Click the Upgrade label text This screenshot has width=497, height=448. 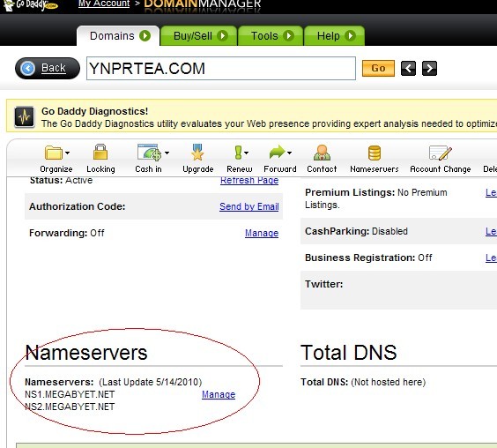(x=198, y=169)
